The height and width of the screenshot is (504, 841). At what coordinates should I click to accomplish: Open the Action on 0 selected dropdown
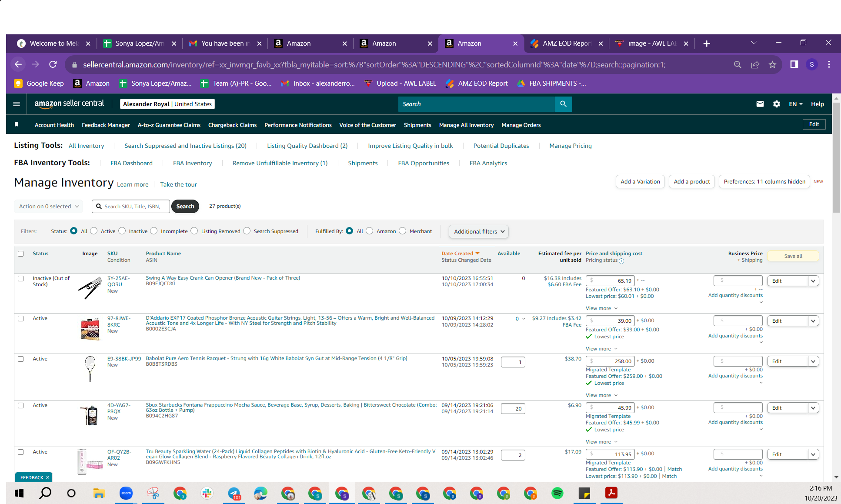click(48, 206)
